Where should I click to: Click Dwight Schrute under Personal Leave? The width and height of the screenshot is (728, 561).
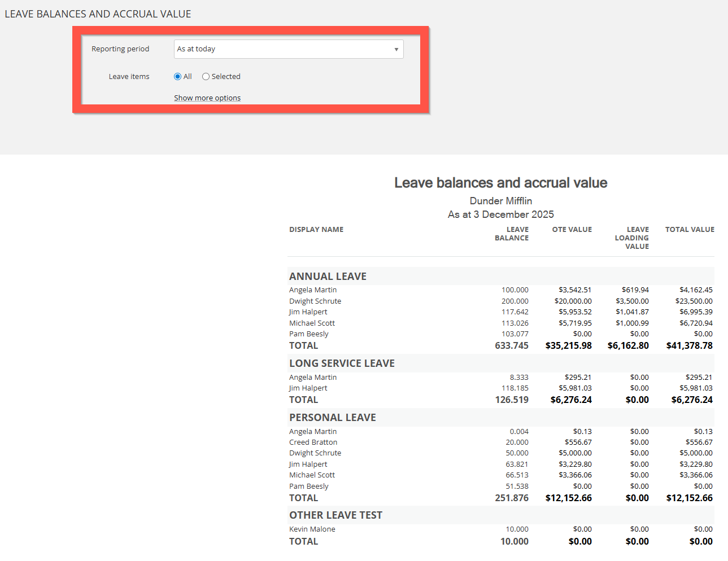[315, 453]
